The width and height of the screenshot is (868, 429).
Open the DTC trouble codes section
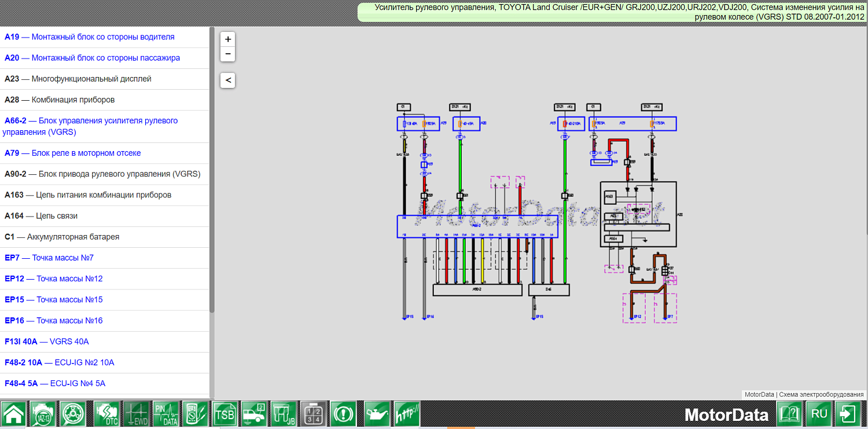(106, 415)
